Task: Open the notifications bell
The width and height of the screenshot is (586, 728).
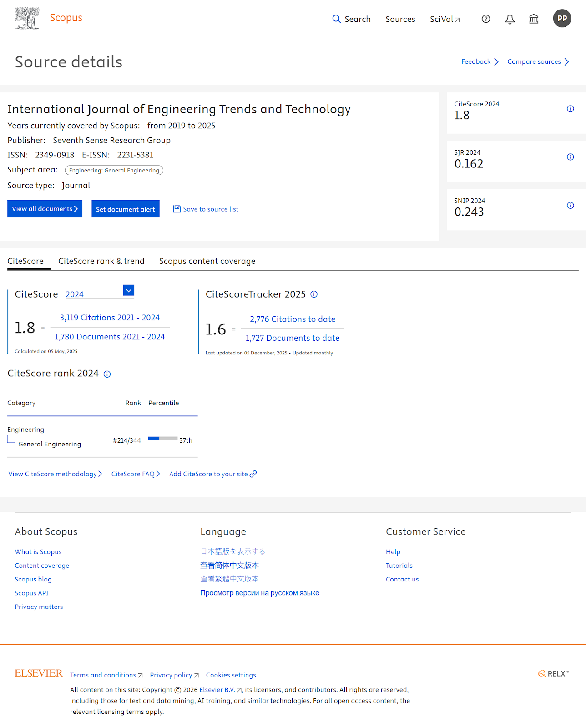Action: [x=510, y=19]
